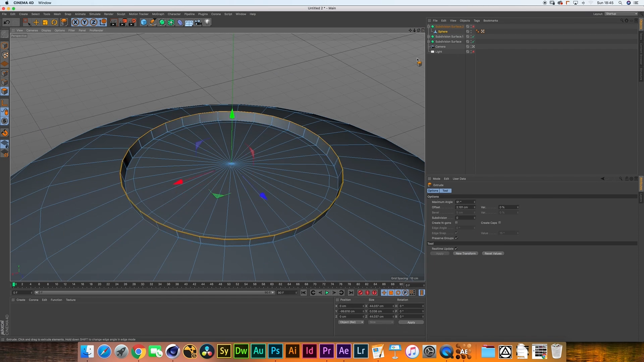Open the Object (Rel) coordinate dropdown
Viewport: 644px width, 362px height.
click(351, 322)
